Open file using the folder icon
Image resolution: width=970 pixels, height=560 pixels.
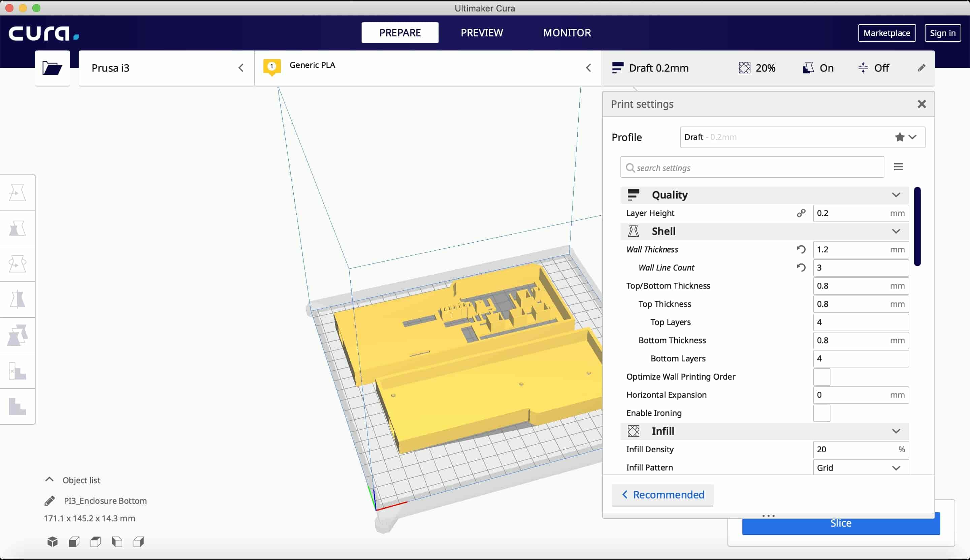click(52, 68)
